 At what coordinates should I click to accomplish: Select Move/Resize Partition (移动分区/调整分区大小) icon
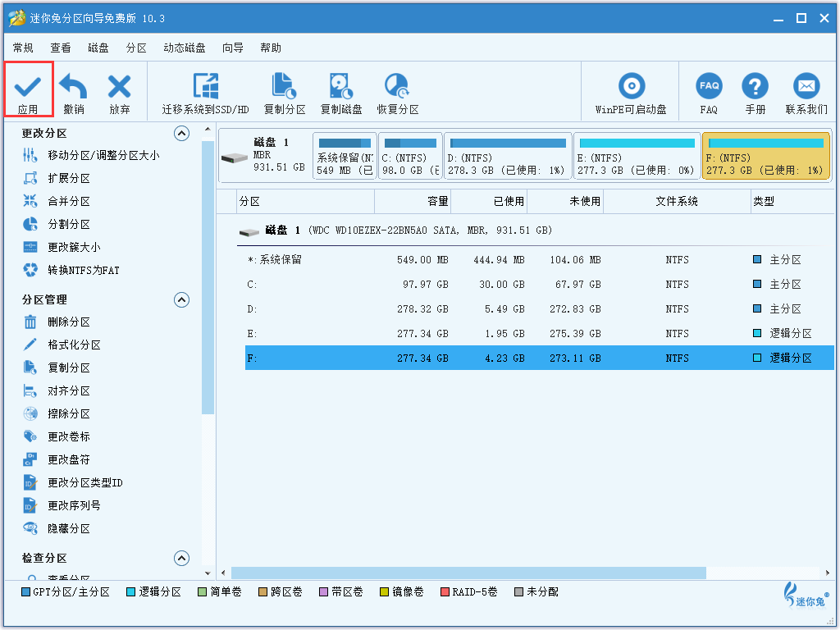tap(30, 155)
